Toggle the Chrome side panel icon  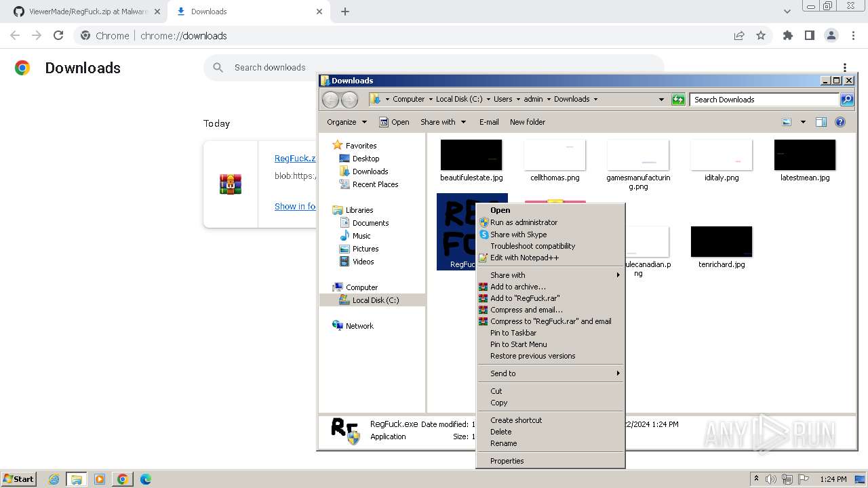point(810,36)
